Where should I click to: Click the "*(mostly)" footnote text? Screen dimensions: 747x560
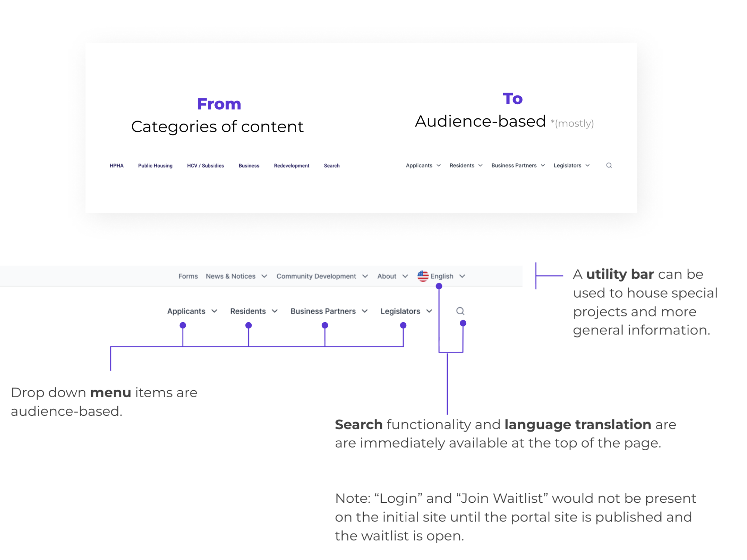(x=572, y=123)
